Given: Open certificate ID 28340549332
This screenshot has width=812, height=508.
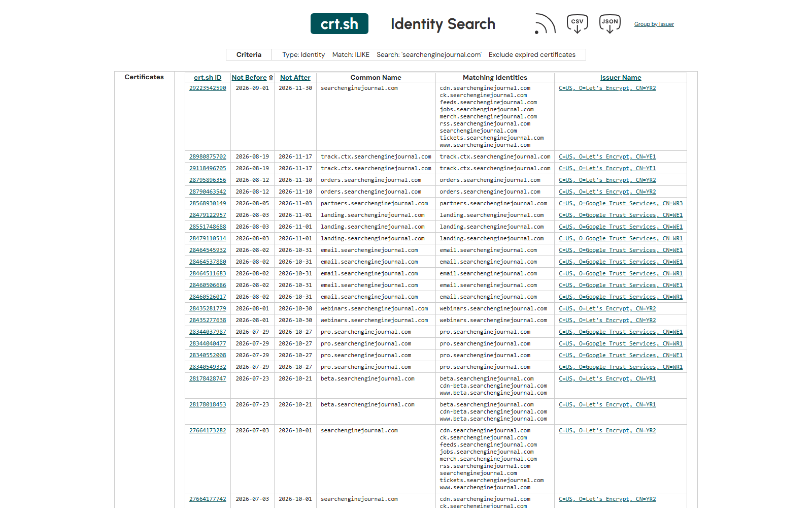Looking at the screenshot, I should pos(208,367).
